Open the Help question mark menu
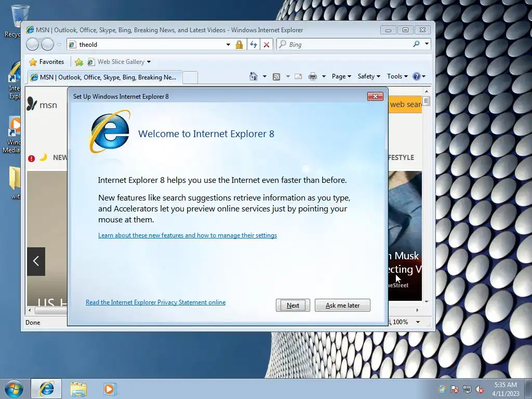Image resolution: width=532 pixels, height=399 pixels. pyautogui.click(x=419, y=76)
